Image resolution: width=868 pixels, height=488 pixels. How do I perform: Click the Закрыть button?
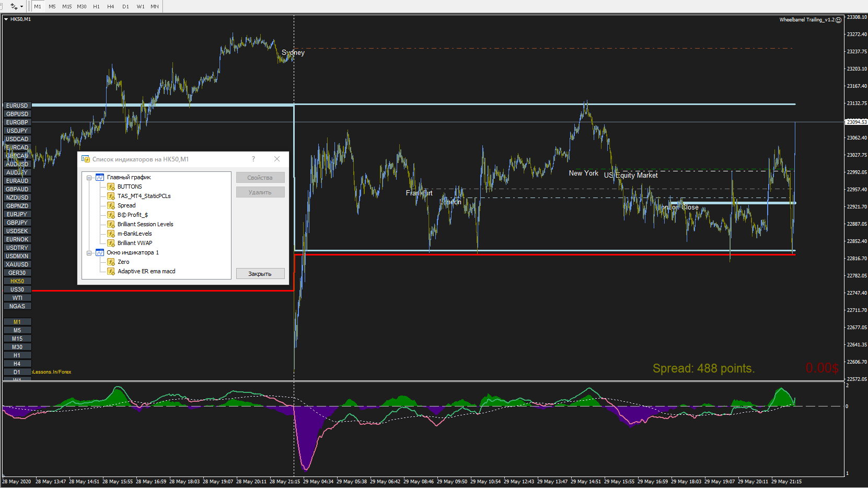point(260,274)
